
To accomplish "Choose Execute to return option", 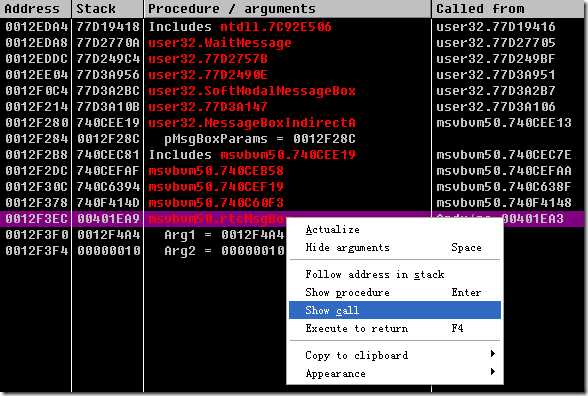I will tap(395, 328).
